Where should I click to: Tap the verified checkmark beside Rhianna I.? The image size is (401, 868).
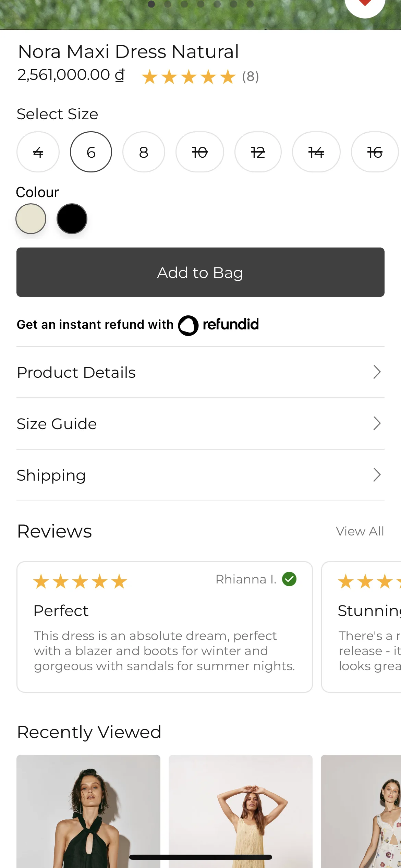[289, 579]
